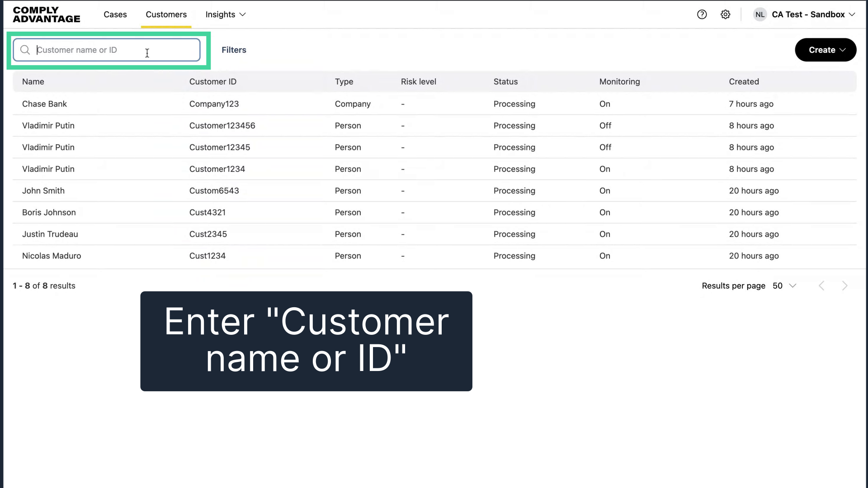Click inside the Customer name or ID field

(x=108, y=50)
